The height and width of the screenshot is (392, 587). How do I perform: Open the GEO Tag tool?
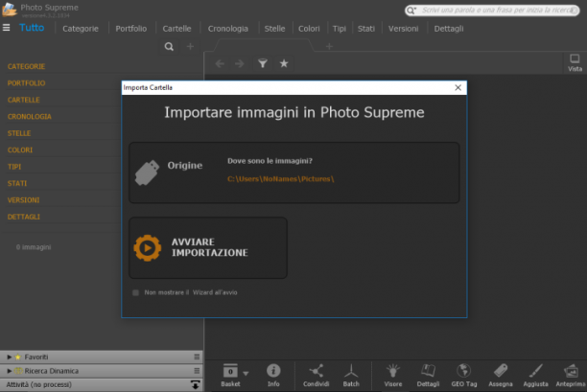464,375
